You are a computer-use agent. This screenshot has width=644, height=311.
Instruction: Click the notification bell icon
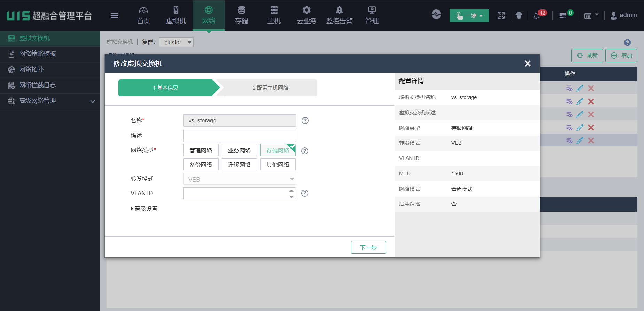tap(536, 16)
